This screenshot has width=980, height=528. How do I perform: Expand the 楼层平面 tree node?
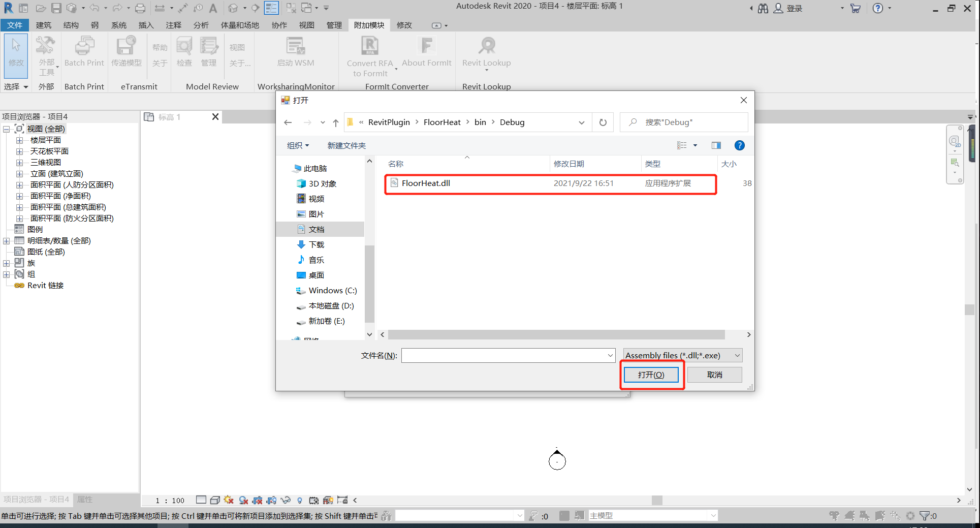coord(19,140)
